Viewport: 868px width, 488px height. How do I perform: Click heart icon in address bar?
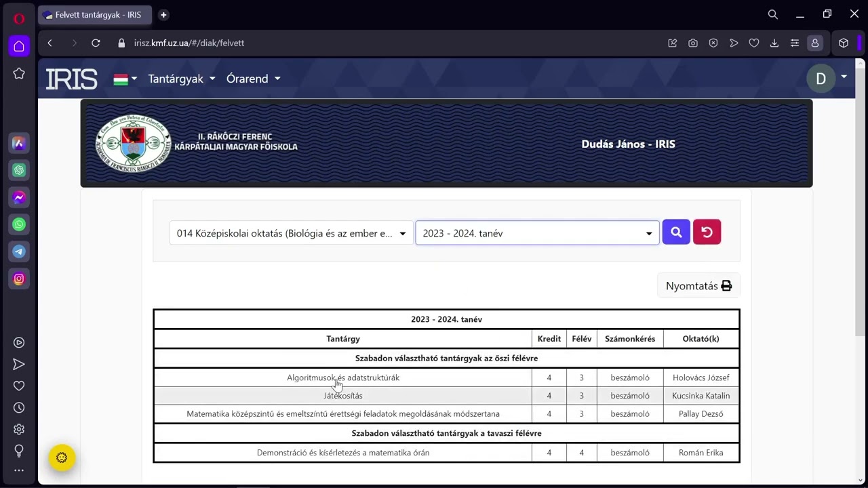pos(754,43)
